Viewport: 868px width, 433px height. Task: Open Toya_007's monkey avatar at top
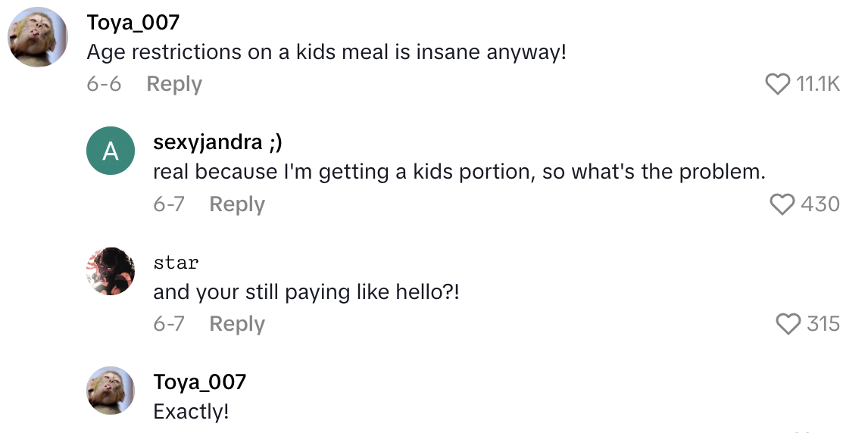click(x=38, y=37)
